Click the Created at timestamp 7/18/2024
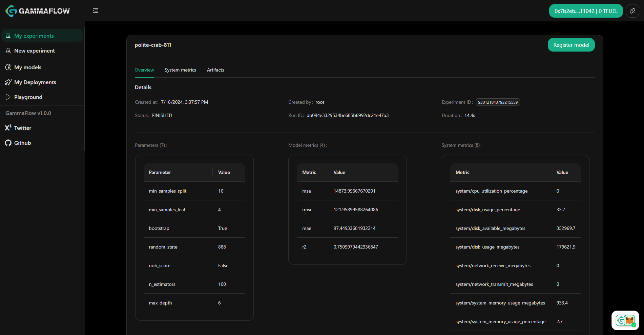Image resolution: width=644 pixels, height=335 pixels. 185,102
